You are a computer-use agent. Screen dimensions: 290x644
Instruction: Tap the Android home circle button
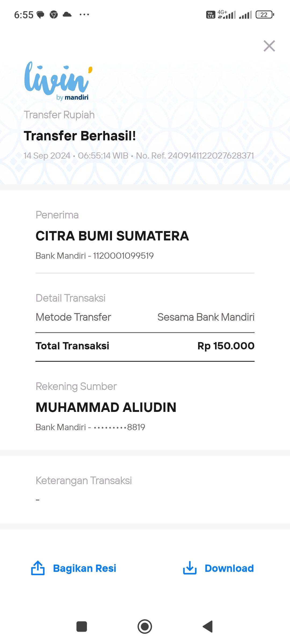coord(145,627)
